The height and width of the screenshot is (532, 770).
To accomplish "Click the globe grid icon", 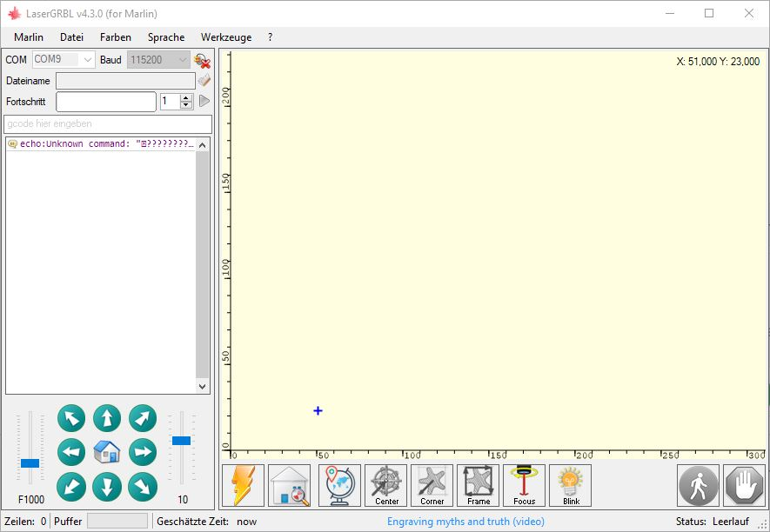I will [338, 485].
